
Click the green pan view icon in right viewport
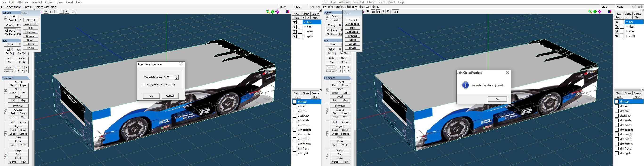[x=595, y=12]
